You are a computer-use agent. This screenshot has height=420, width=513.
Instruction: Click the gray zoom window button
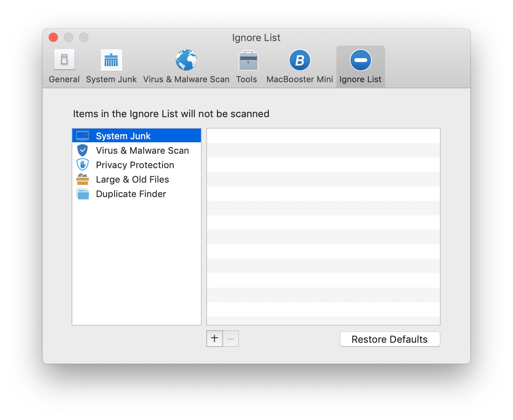84,37
